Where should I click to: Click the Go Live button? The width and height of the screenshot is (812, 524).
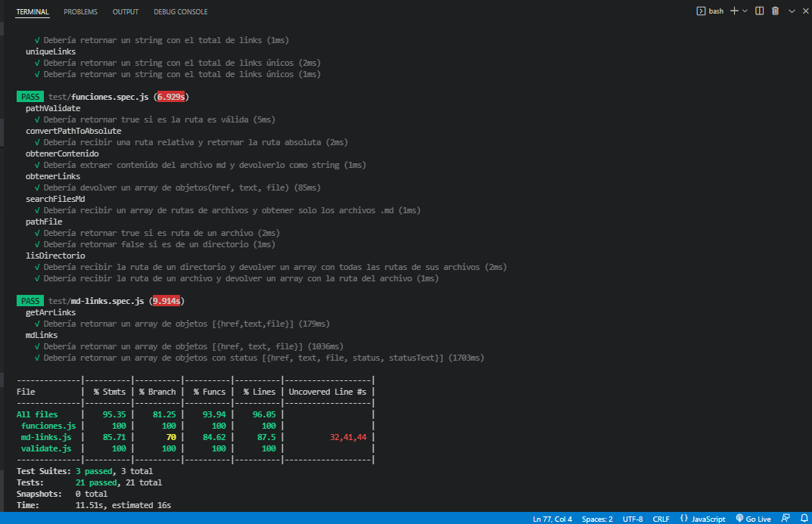point(753,519)
